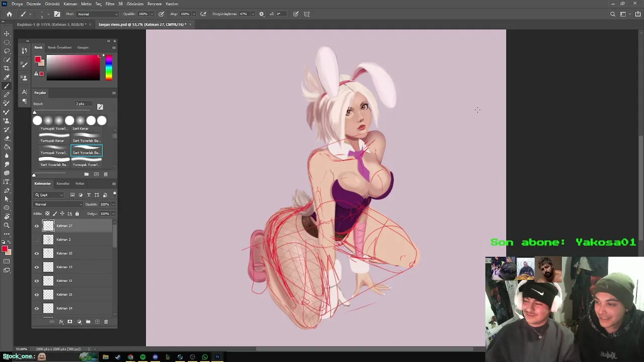Open brush Mod blending dropdown
The image size is (644, 362).
click(98, 14)
